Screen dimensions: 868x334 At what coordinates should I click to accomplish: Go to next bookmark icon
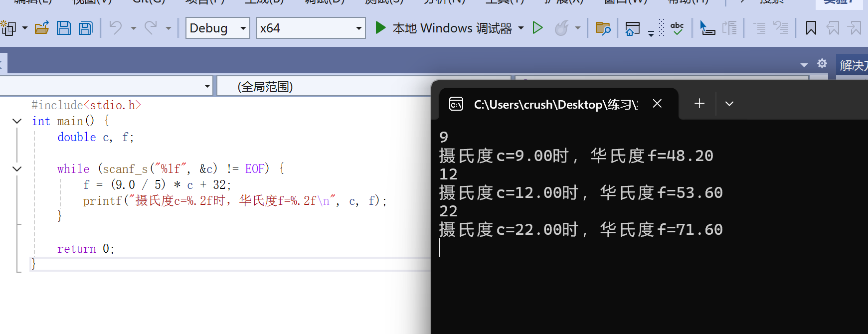[x=855, y=28]
